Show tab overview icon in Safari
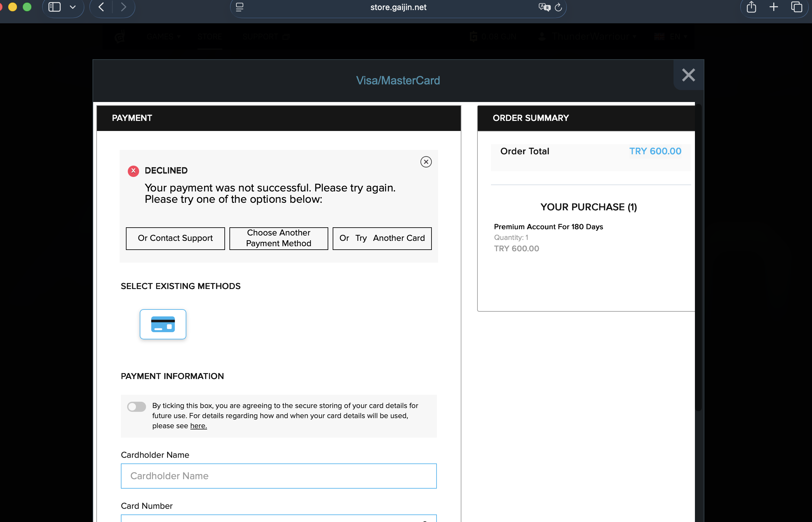 pyautogui.click(x=796, y=7)
